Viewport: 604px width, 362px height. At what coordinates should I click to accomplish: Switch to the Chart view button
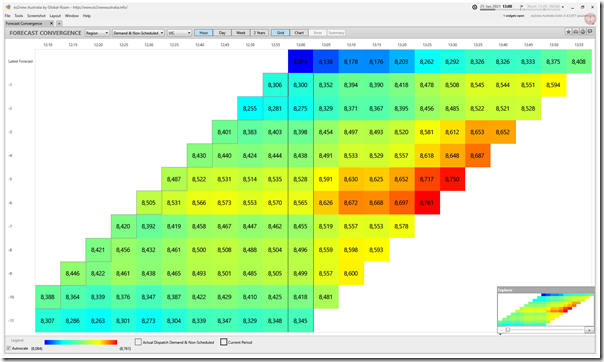pyautogui.click(x=299, y=33)
